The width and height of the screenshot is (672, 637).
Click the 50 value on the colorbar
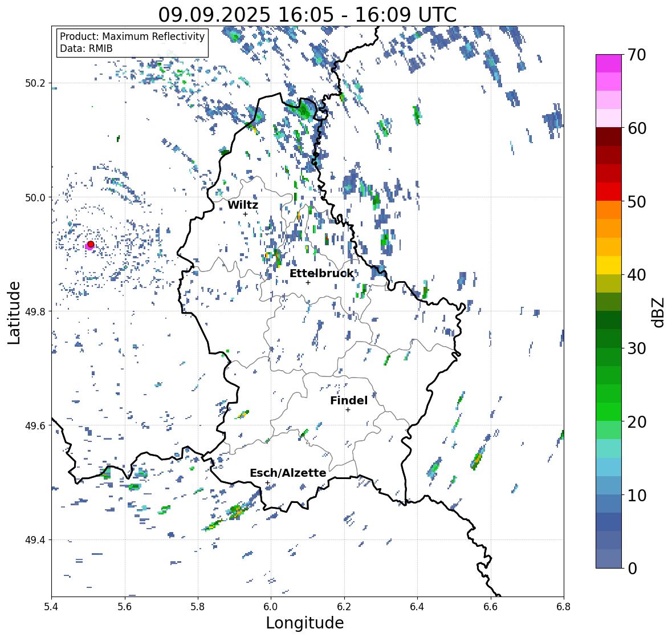637,202
